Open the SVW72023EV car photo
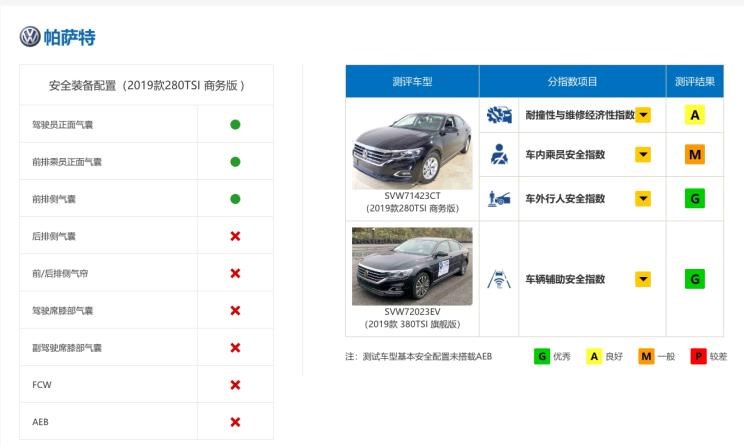744x446 pixels. tap(412, 266)
